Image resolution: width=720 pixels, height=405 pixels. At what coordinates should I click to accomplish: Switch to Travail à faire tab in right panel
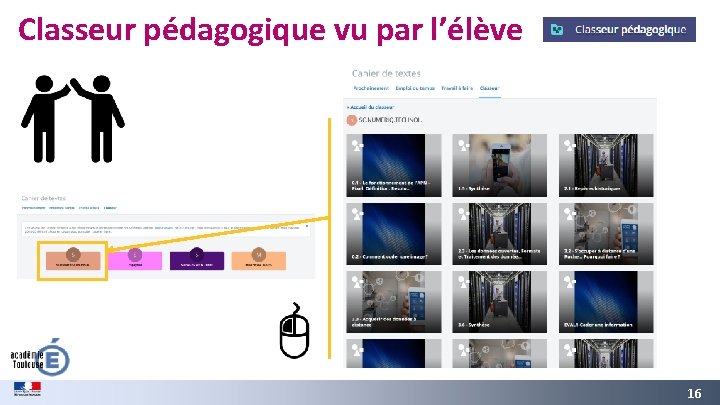tap(457, 88)
